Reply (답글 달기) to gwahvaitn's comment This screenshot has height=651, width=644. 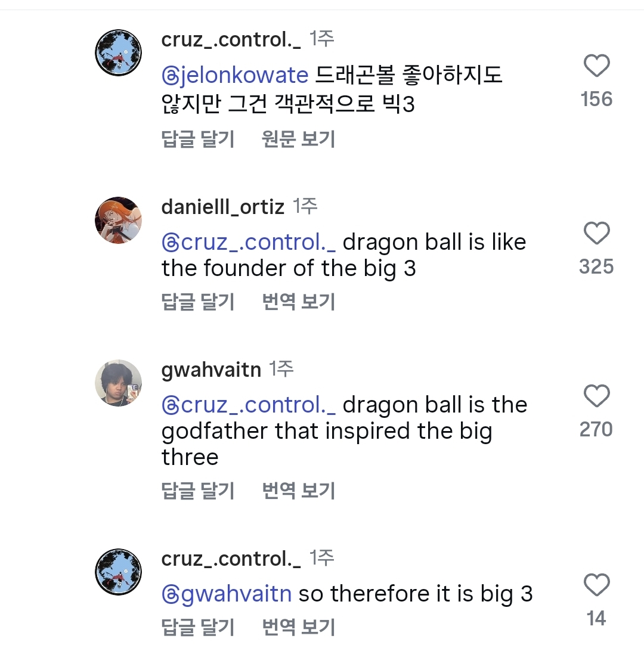(198, 491)
